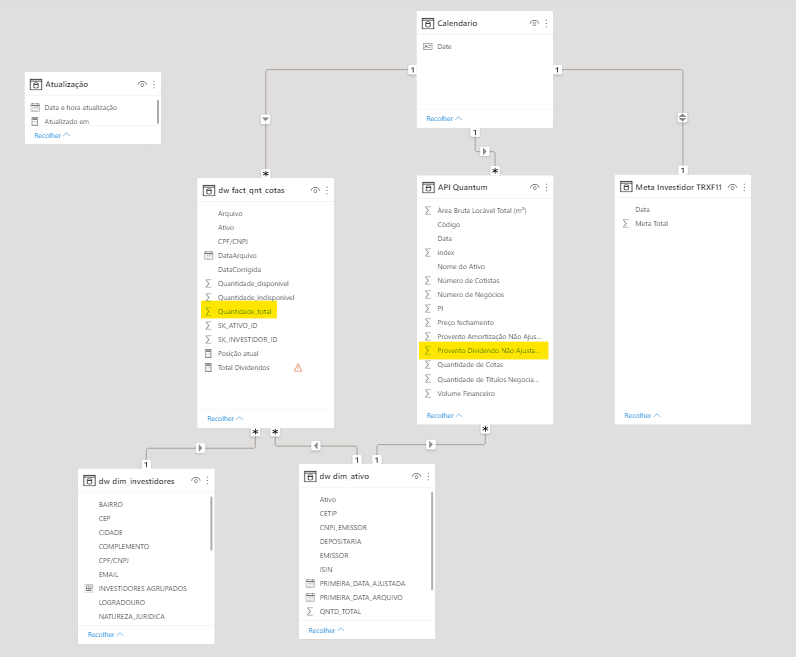This screenshot has width=796, height=657.
Task: Toggle visibility eye on Atualização table
Action: coord(142,84)
